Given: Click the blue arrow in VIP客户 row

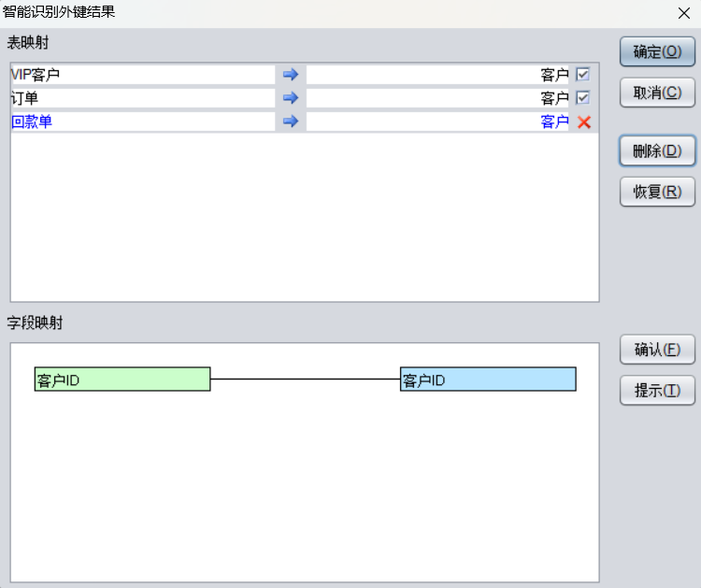Looking at the screenshot, I should click(290, 75).
